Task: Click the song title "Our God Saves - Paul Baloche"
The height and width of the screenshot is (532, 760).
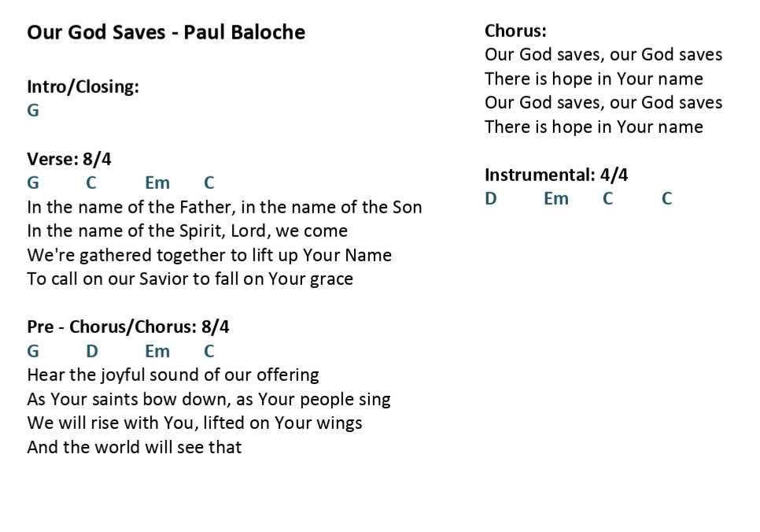Action: click(166, 32)
